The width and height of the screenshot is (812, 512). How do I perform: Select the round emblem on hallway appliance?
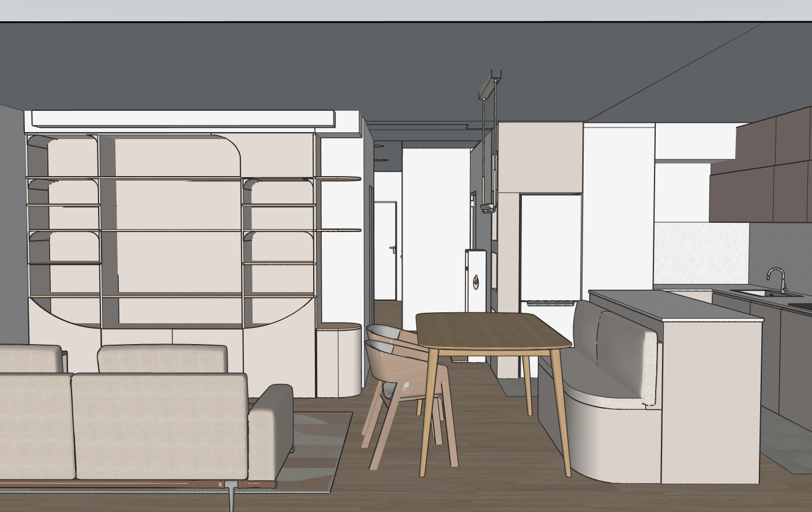tap(476, 282)
